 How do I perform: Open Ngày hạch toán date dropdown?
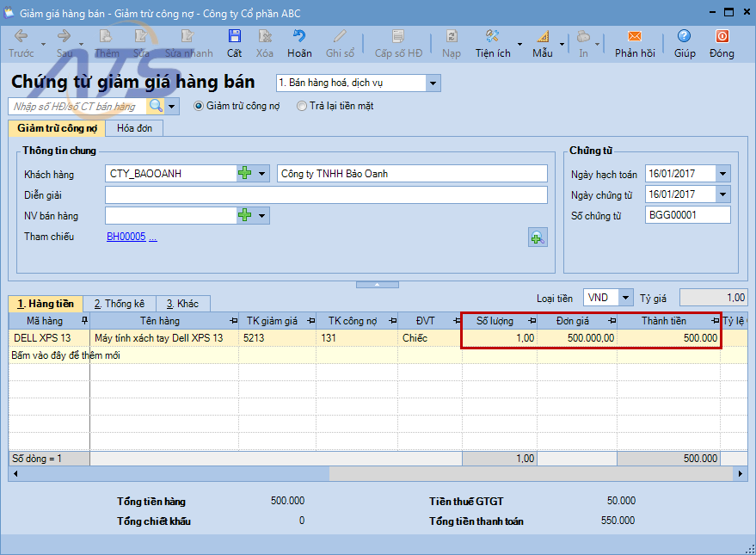click(722, 174)
